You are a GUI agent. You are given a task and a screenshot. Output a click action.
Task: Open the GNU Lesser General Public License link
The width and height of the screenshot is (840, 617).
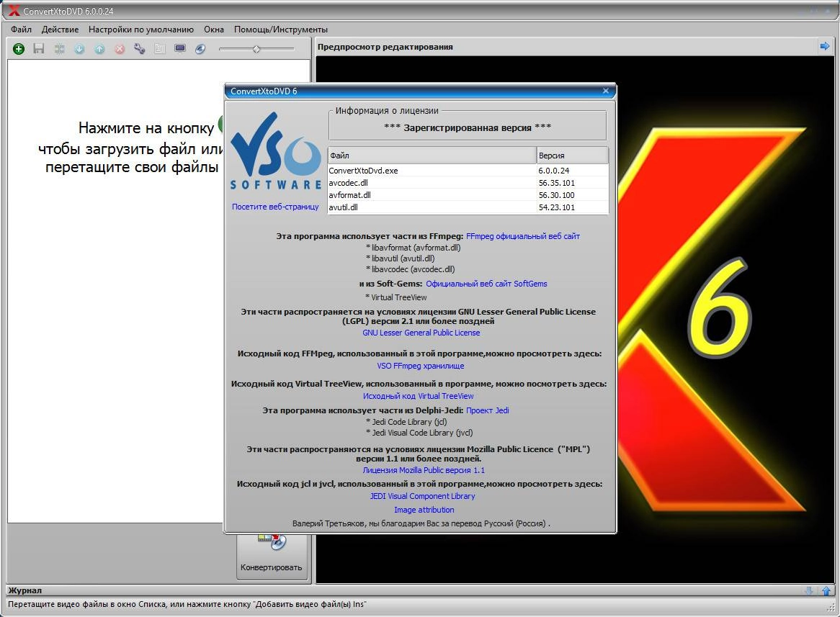421,333
